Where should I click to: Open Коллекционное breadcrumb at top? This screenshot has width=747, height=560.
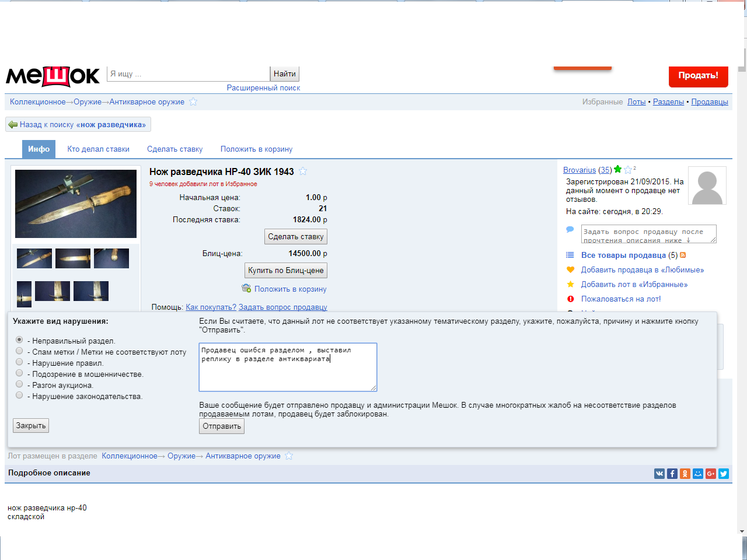coord(38,101)
